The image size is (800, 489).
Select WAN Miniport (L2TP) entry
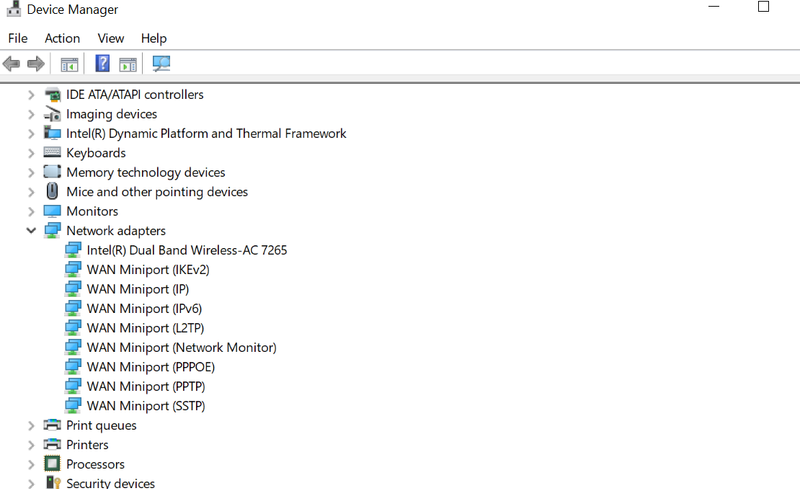coord(145,328)
